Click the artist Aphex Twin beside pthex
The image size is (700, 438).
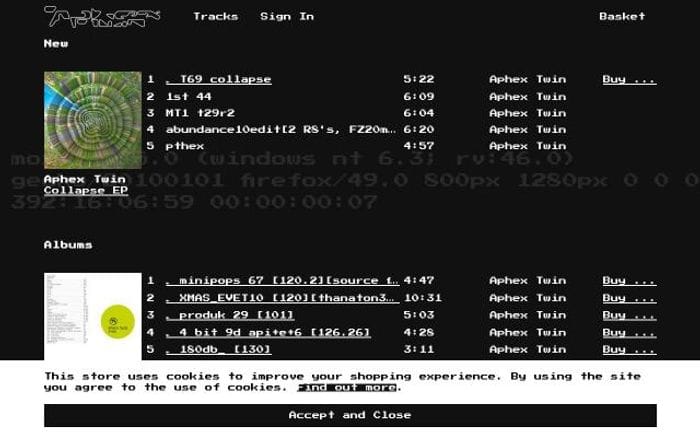pyautogui.click(x=528, y=146)
